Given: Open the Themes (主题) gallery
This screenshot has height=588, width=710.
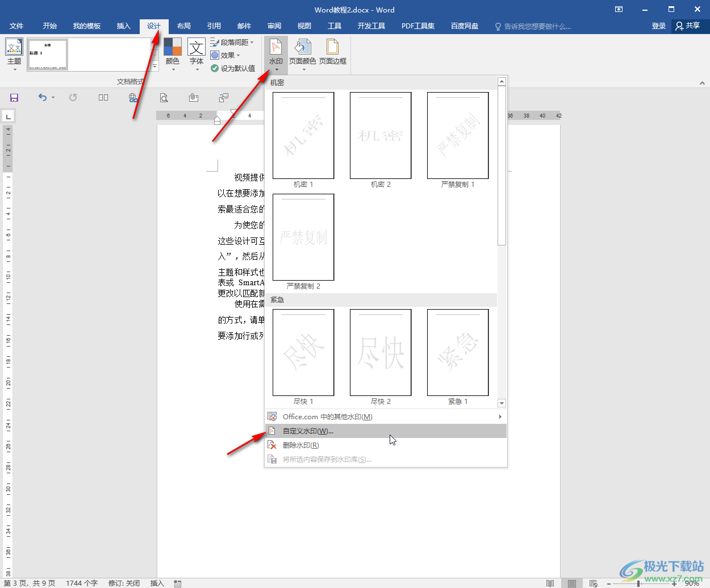Looking at the screenshot, I should [14, 55].
